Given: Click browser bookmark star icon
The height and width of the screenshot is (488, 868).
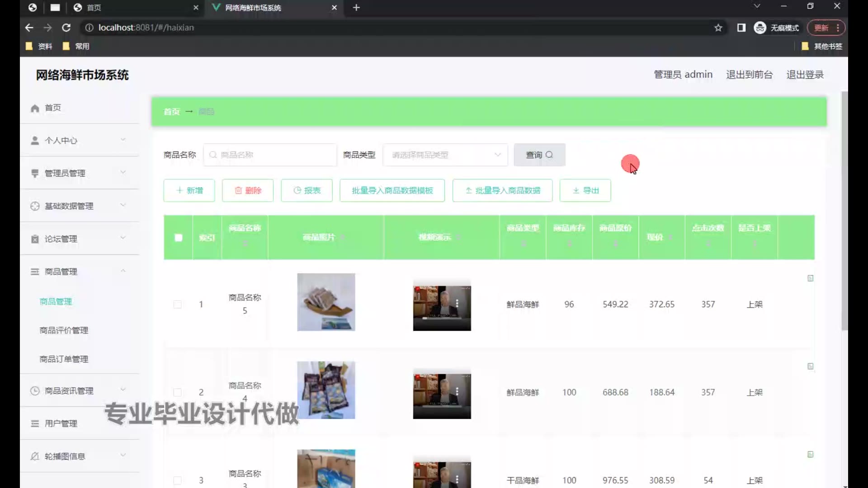Looking at the screenshot, I should (718, 28).
